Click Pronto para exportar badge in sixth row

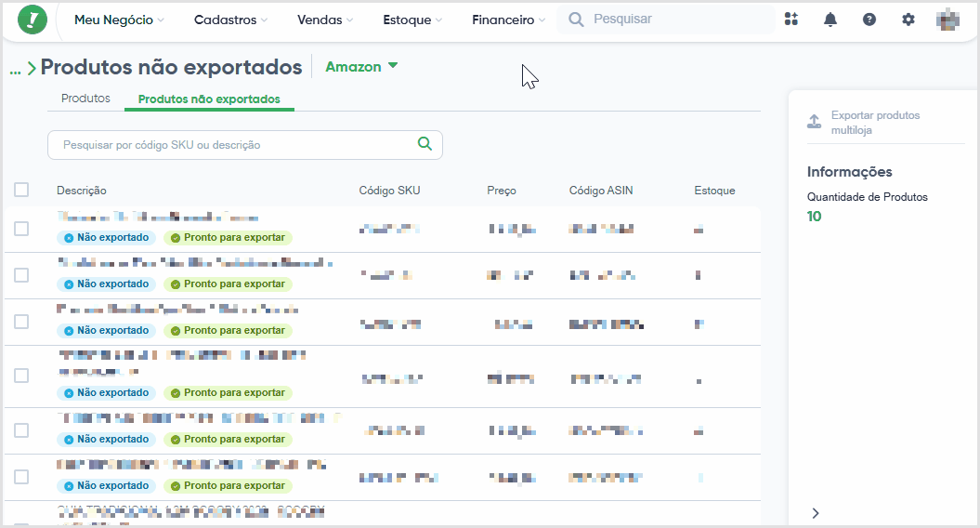coord(228,485)
